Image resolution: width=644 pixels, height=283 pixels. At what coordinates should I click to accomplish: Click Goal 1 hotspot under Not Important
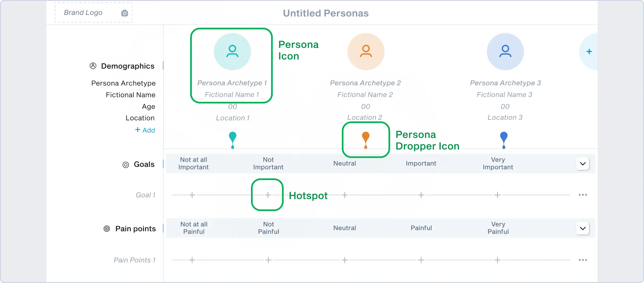(x=268, y=195)
